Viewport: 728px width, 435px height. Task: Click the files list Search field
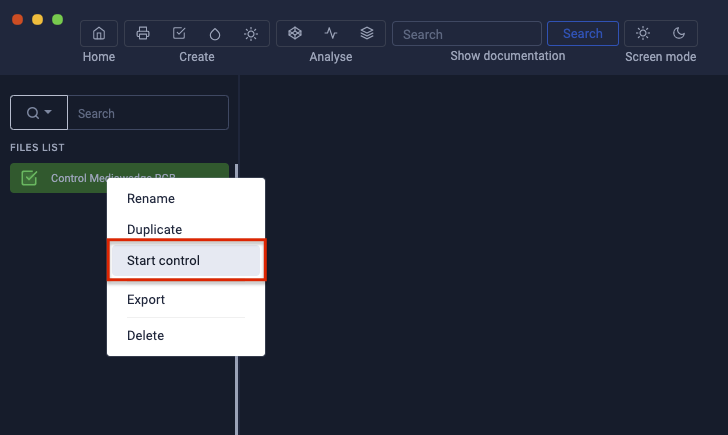148,113
